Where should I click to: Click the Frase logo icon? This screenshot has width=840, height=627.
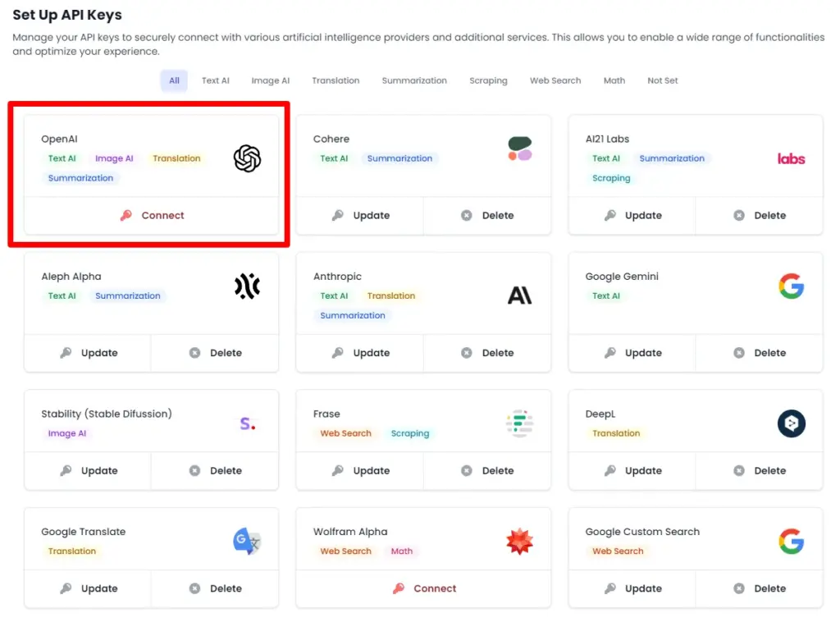click(x=518, y=423)
